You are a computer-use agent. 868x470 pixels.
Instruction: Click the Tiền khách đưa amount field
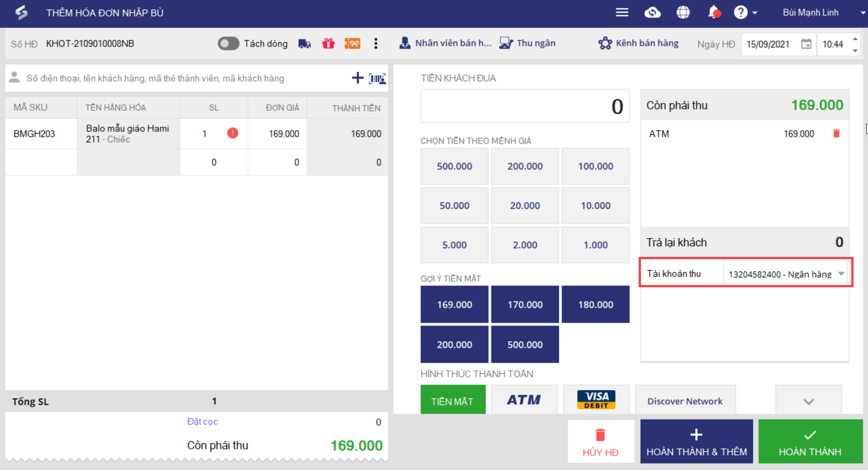525,106
